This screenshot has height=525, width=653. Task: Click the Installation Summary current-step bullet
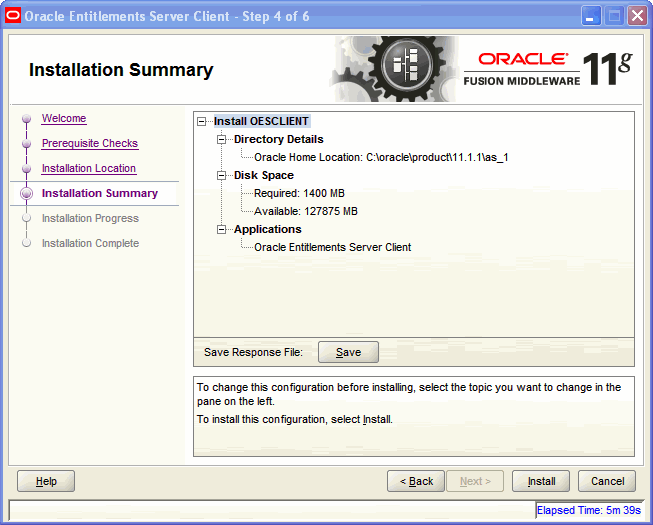(27, 194)
